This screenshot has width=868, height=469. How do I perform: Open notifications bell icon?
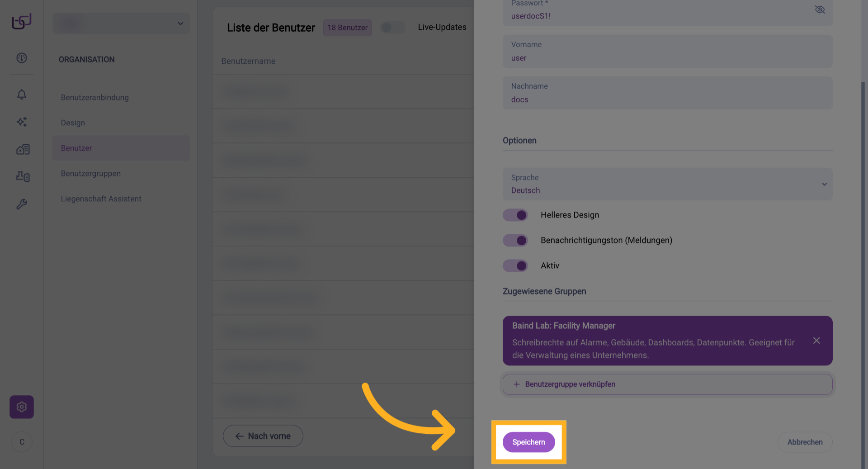22,94
